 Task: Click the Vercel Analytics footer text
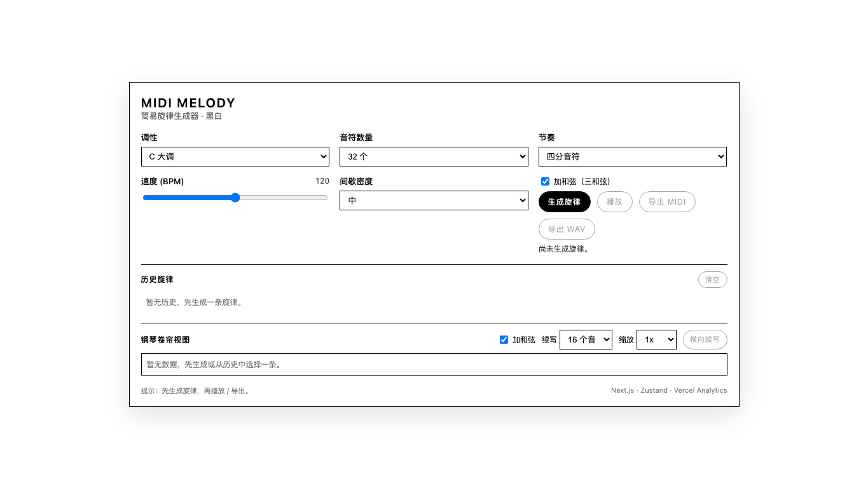click(x=700, y=390)
